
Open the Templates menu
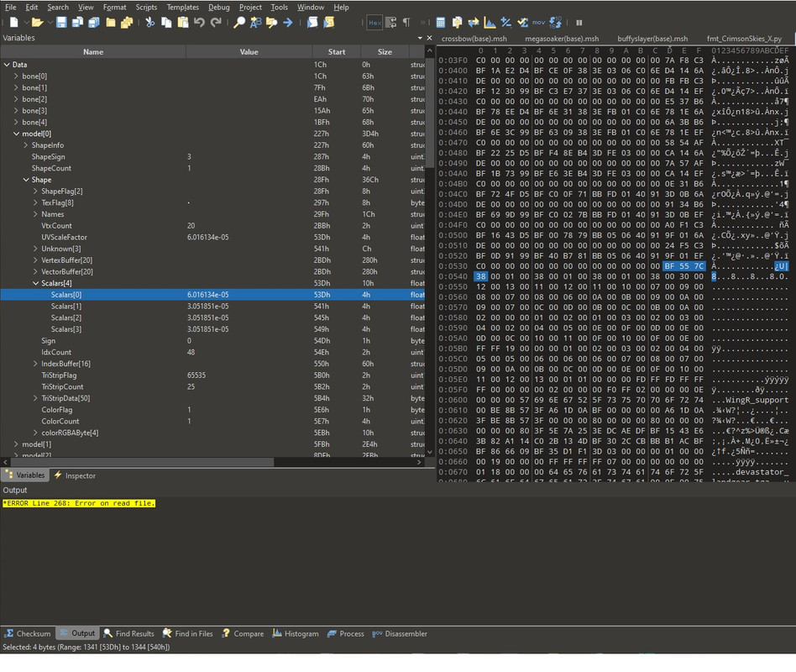pyautogui.click(x=183, y=7)
